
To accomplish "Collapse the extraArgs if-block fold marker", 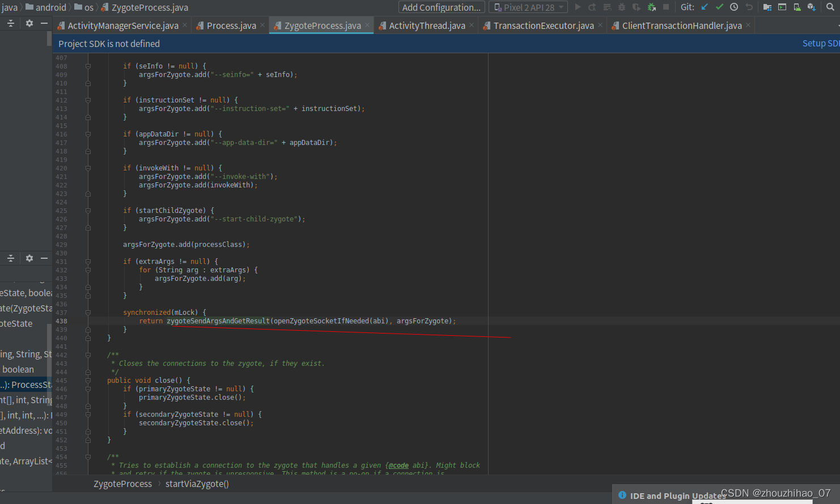I will point(88,262).
